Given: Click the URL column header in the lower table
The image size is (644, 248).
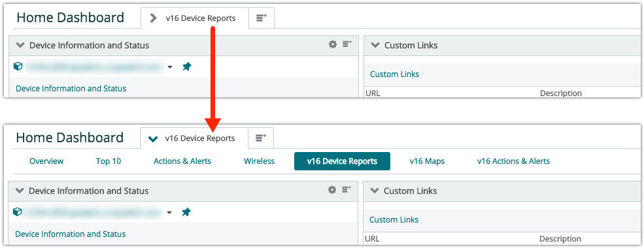Looking at the screenshot, I should coord(372,239).
